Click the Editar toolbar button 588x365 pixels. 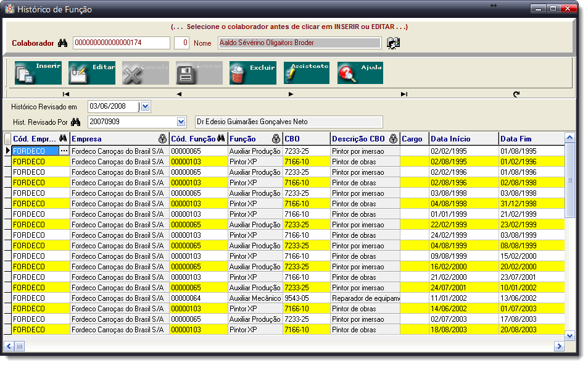(x=92, y=73)
